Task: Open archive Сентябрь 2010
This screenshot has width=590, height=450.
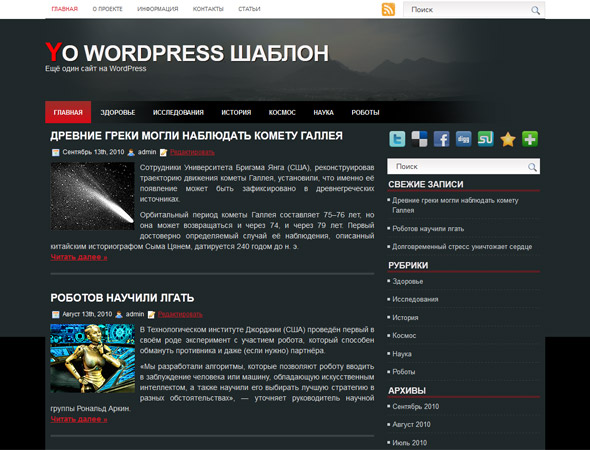Action: (x=416, y=407)
